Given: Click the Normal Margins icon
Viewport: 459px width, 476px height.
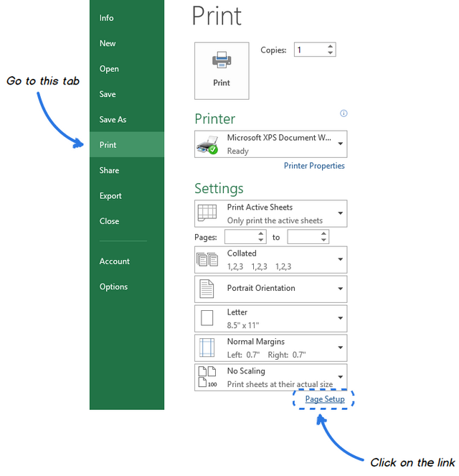Looking at the screenshot, I should pos(207,347).
